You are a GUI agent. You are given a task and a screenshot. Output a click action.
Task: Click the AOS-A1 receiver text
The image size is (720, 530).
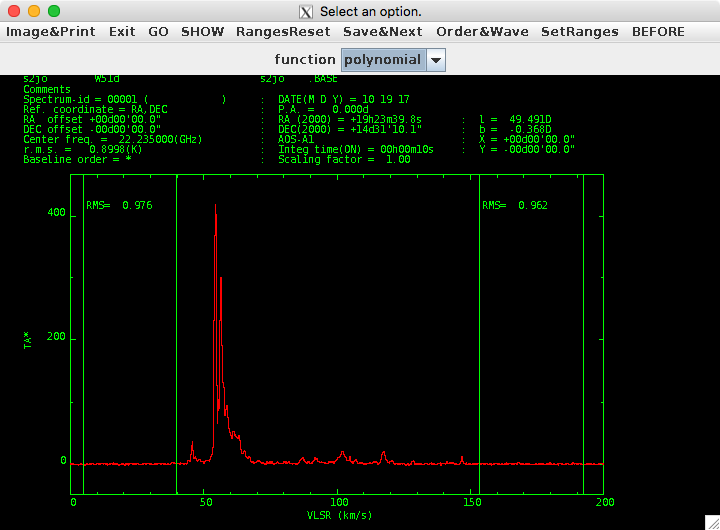tap(296, 139)
